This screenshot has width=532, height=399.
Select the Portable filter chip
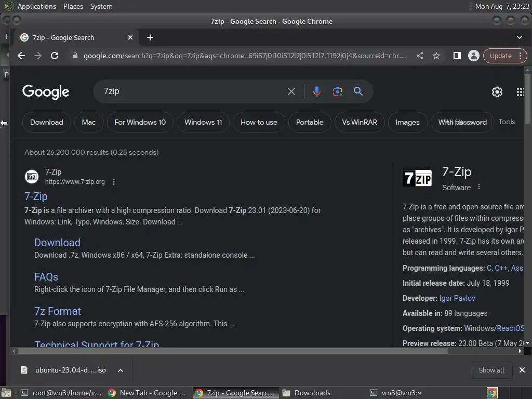[x=310, y=122]
